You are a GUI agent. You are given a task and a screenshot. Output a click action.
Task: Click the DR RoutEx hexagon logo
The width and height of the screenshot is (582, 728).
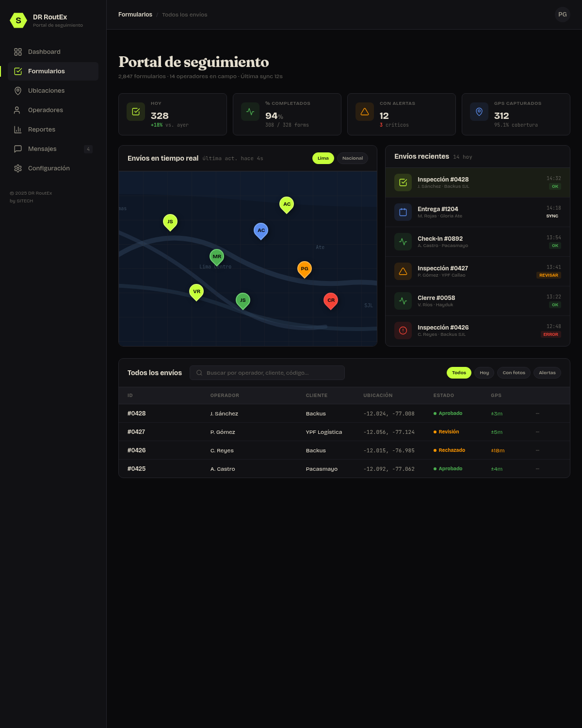click(18, 20)
